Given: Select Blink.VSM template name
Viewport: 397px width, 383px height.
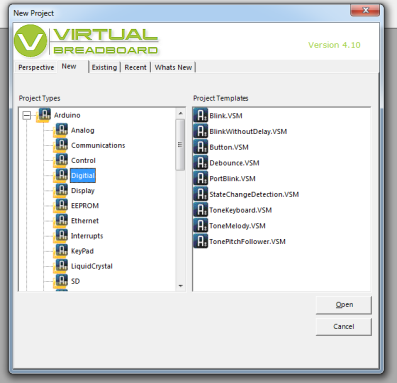Looking at the screenshot, I should coord(226,116).
